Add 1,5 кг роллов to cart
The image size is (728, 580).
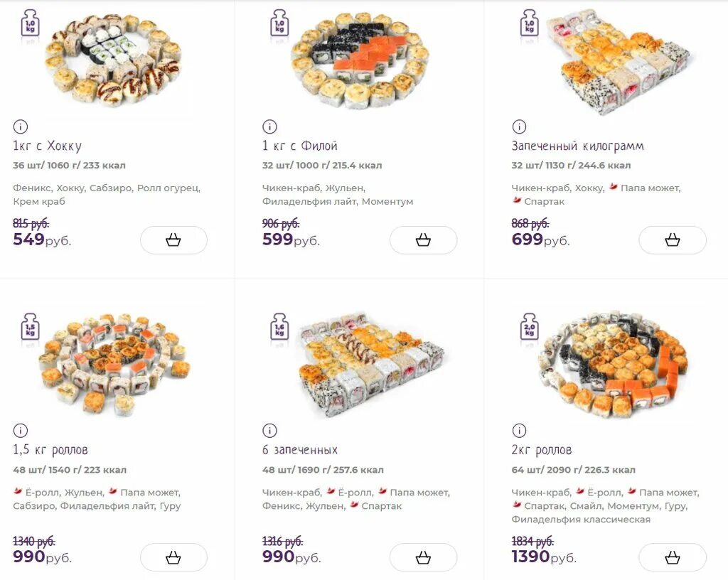173,557
